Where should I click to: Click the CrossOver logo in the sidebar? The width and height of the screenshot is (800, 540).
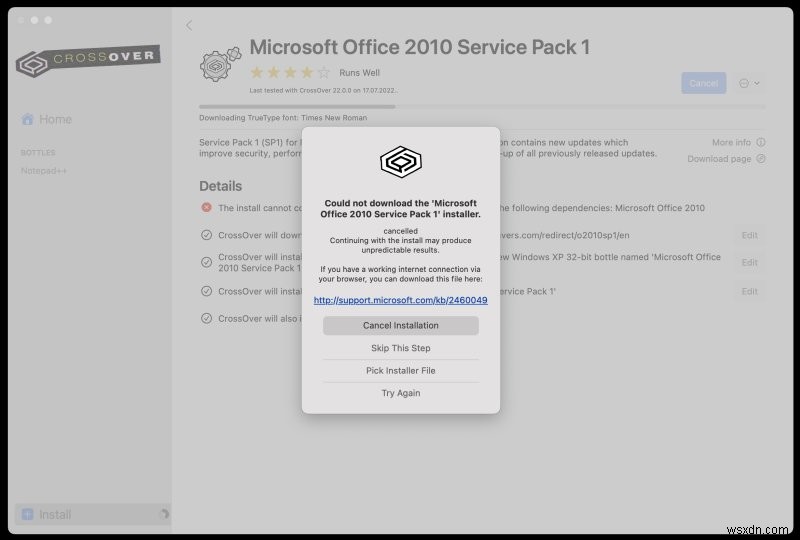[88, 61]
